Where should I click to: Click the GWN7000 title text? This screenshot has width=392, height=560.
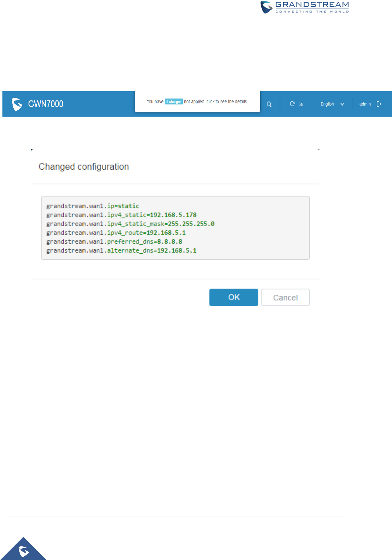click(46, 104)
